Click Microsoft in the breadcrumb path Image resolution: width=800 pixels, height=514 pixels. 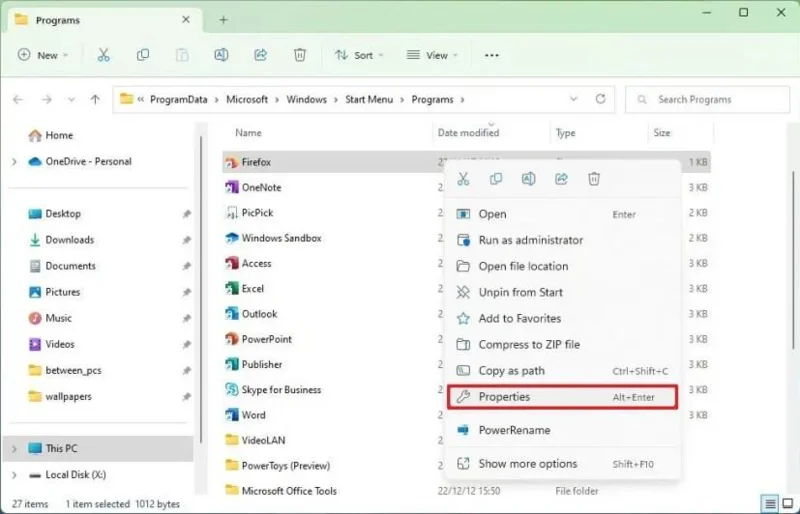[247, 100]
